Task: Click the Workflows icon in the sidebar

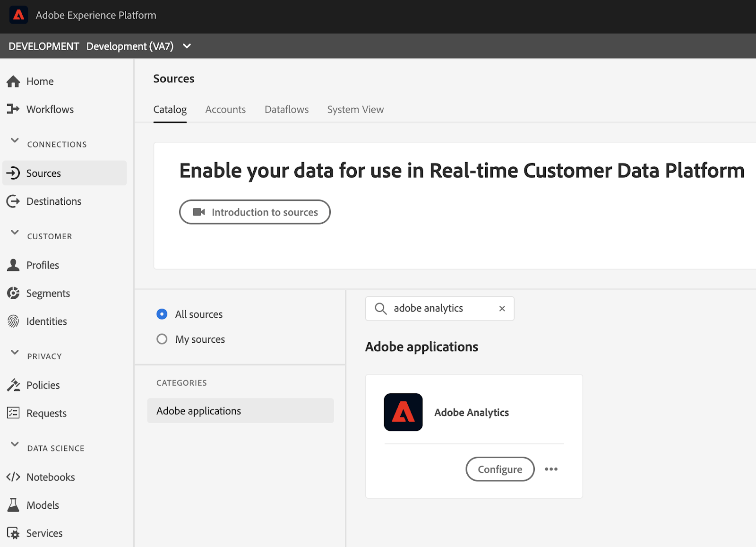Action: (13, 109)
